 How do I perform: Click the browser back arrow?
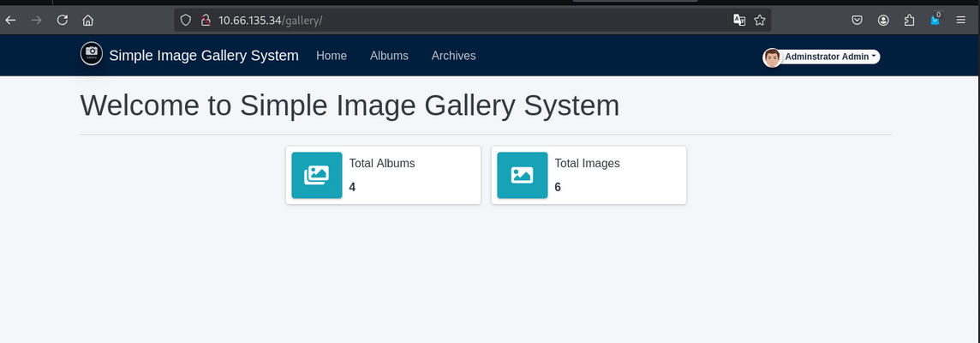[10, 21]
